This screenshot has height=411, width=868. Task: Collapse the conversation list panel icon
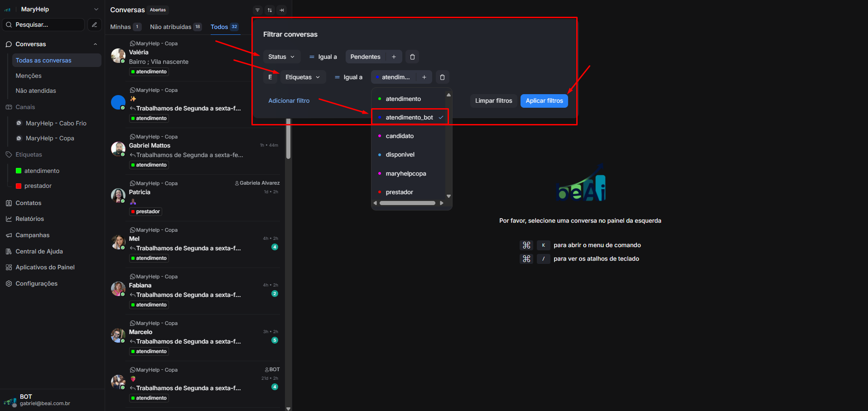click(282, 10)
